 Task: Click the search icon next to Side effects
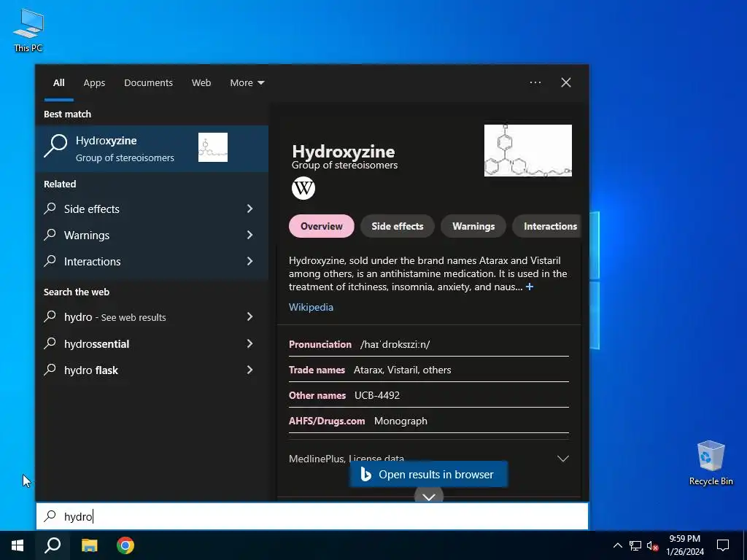[x=50, y=208]
